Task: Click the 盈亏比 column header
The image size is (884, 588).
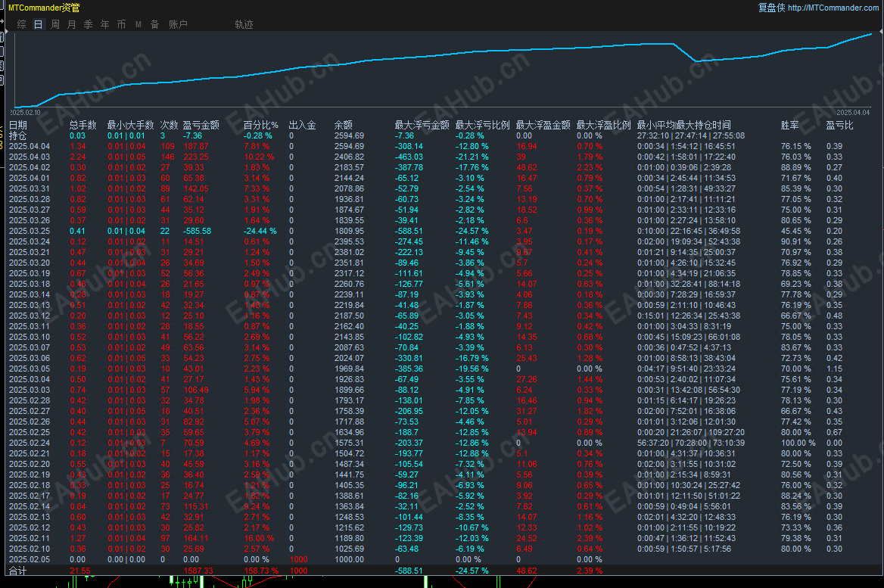Action: pyautogui.click(x=839, y=125)
